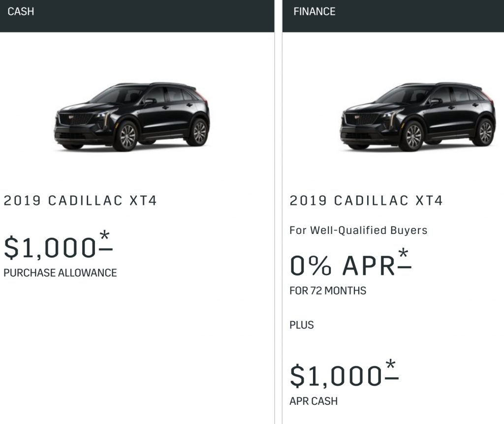Click the 2019 Cadillac XT4 title under Cash

[x=80, y=200]
